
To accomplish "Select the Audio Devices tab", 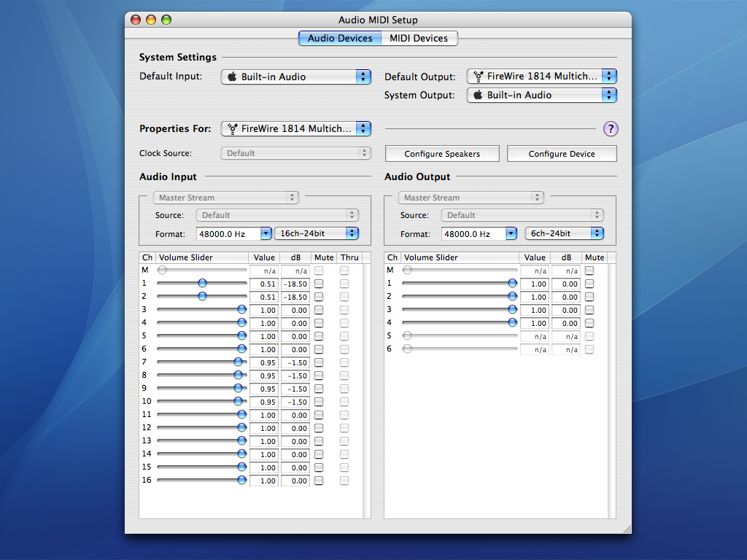I will 340,38.
